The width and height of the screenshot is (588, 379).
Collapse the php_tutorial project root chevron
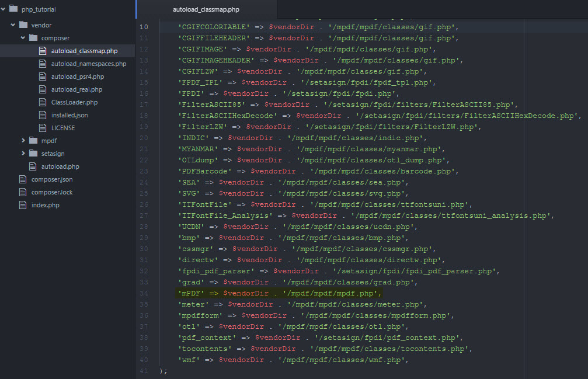(3, 9)
